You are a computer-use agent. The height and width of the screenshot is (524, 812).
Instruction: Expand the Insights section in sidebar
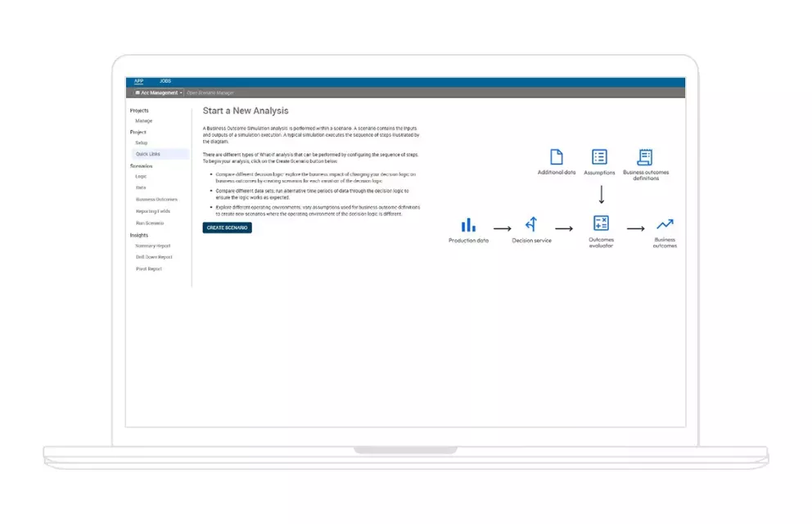[139, 235]
